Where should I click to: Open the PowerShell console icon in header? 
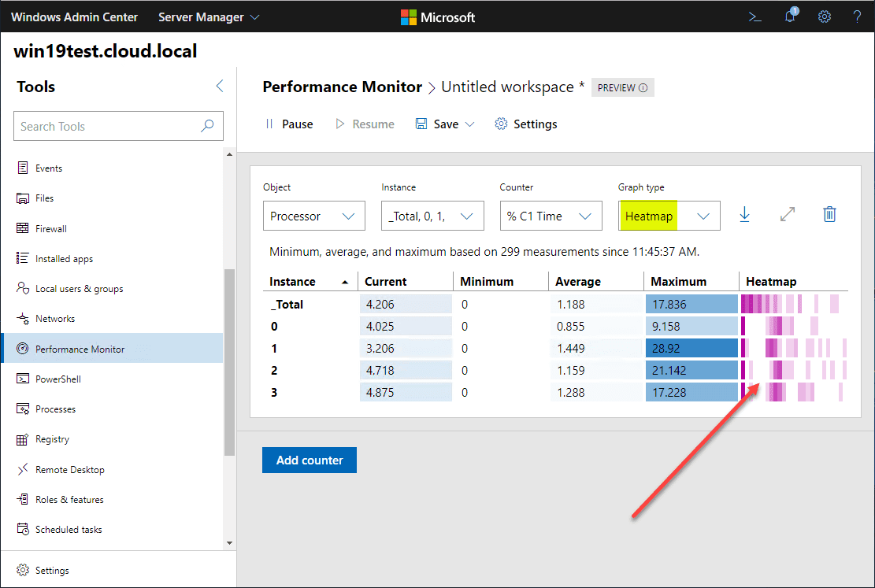tap(755, 17)
